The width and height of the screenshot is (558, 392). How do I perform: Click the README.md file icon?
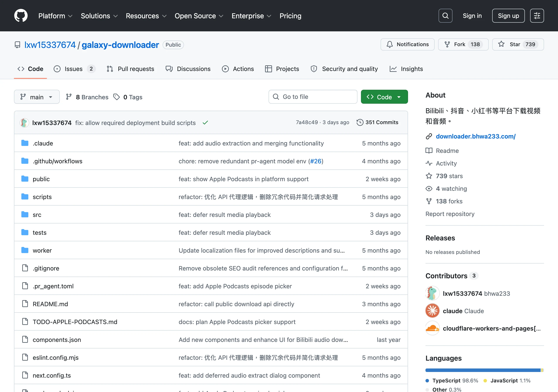pos(25,304)
